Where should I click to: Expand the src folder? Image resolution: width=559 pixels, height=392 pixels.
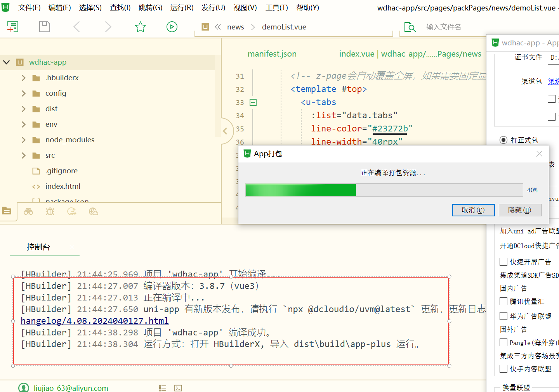pos(24,155)
